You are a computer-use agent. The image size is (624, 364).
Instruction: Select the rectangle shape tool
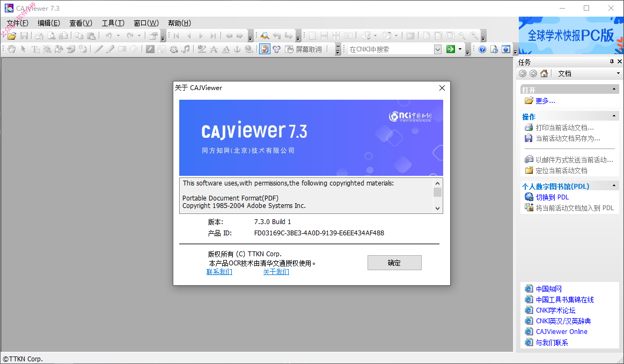122,49
